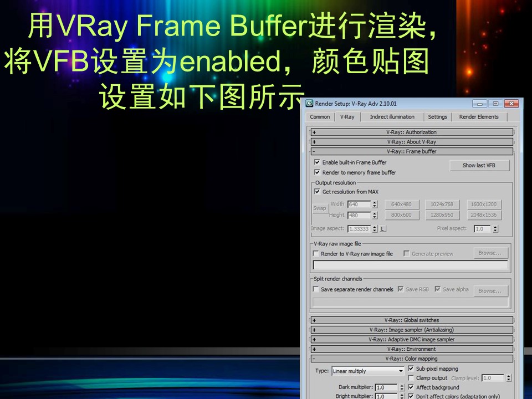Toggle Save alpha checkbox

[x=438, y=289]
